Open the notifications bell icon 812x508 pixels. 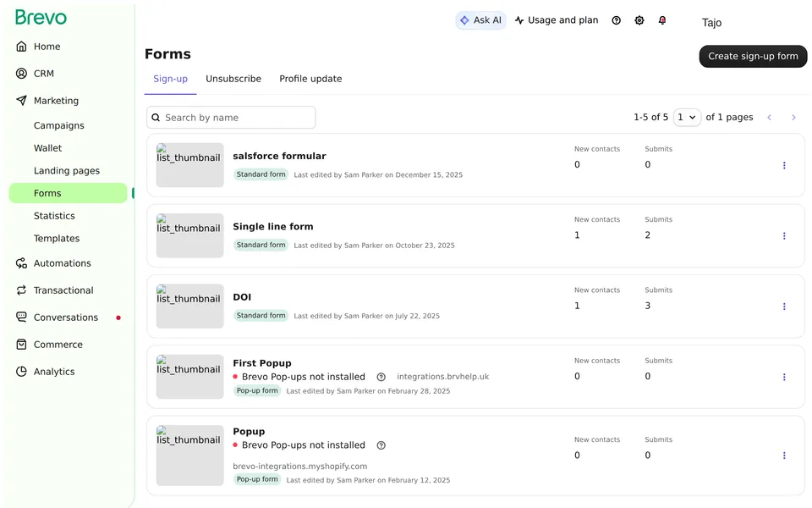(662, 20)
